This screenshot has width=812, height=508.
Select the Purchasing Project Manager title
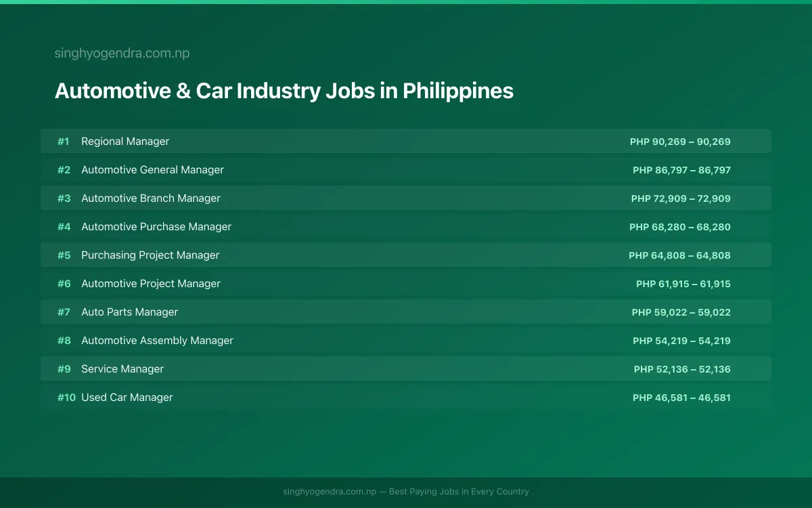click(x=150, y=255)
